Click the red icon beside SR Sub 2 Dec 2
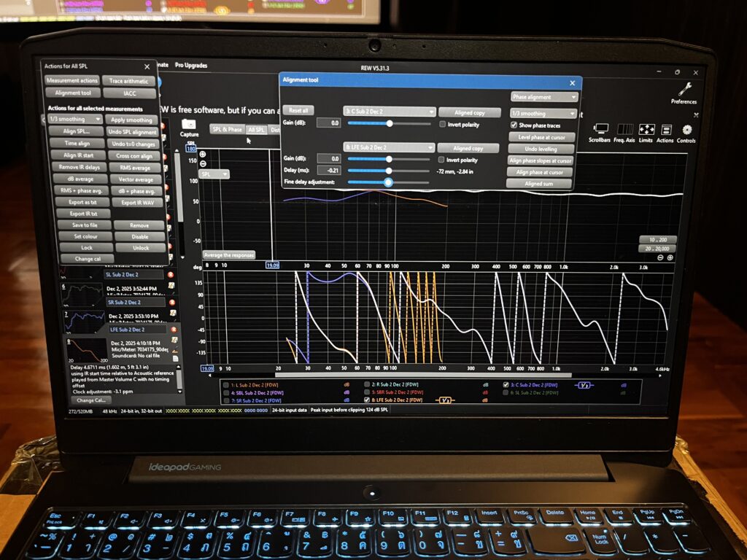Viewport: 747px width, 560px height. tap(172, 303)
